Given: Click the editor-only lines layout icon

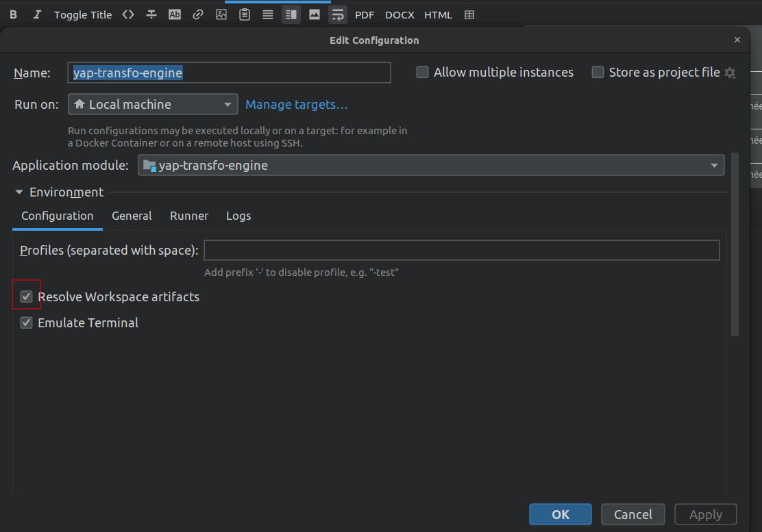Looking at the screenshot, I should 268,14.
